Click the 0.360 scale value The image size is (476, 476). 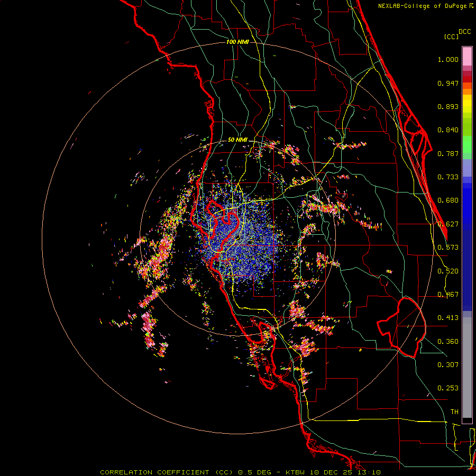tap(448, 342)
